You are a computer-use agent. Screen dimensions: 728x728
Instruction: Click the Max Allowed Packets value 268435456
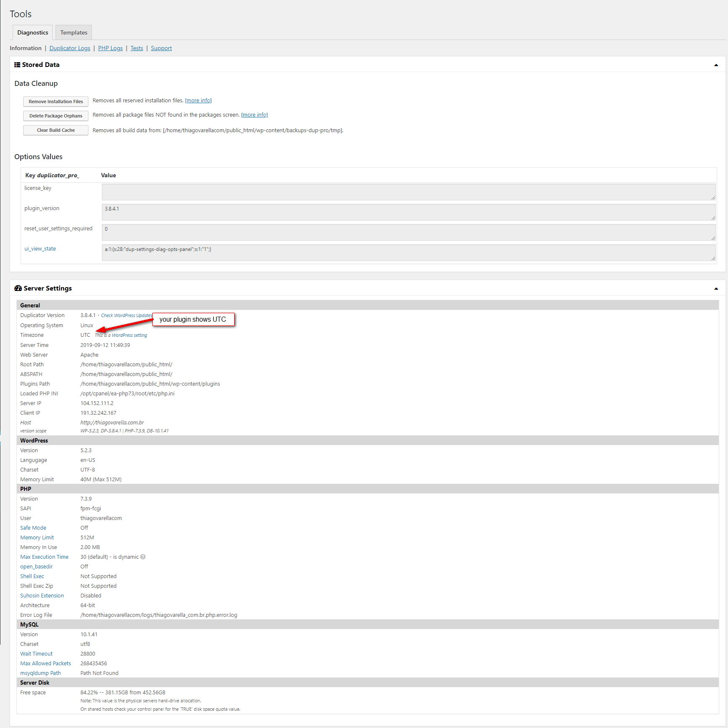tap(94, 664)
